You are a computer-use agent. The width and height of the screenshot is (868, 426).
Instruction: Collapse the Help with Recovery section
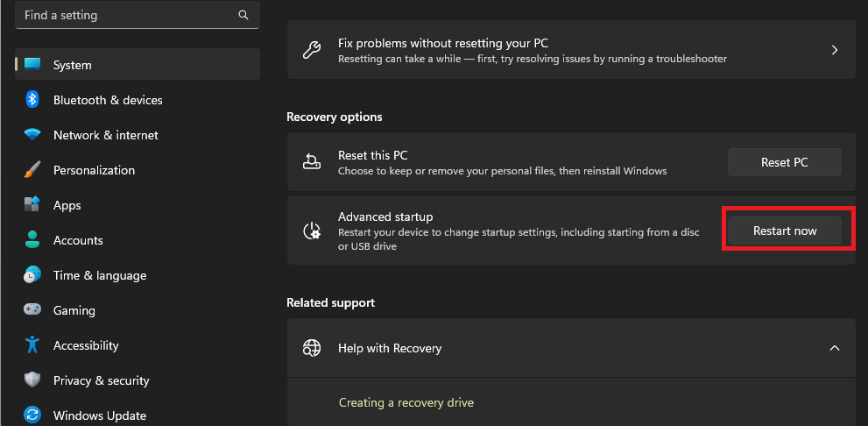835,348
